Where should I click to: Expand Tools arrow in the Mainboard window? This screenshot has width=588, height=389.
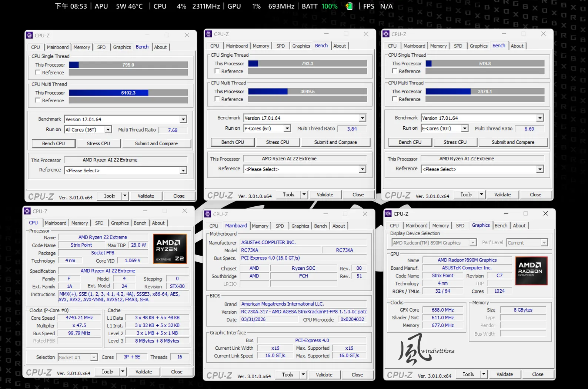click(x=303, y=375)
